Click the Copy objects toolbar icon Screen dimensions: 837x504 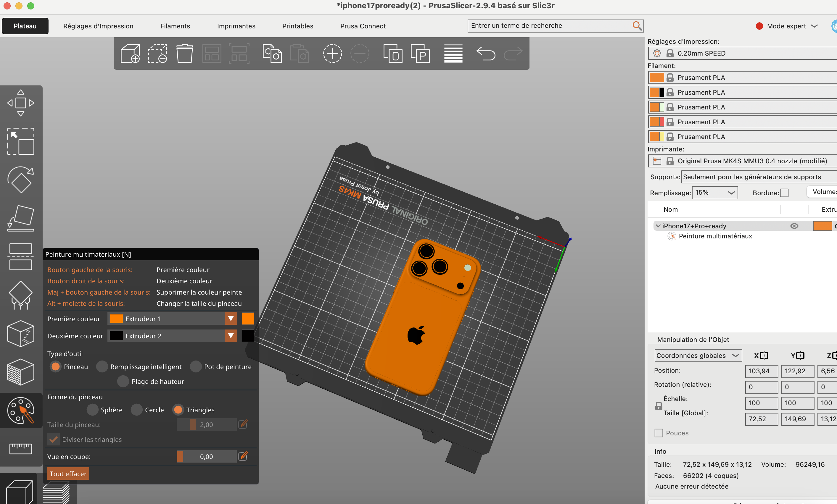[x=272, y=54]
